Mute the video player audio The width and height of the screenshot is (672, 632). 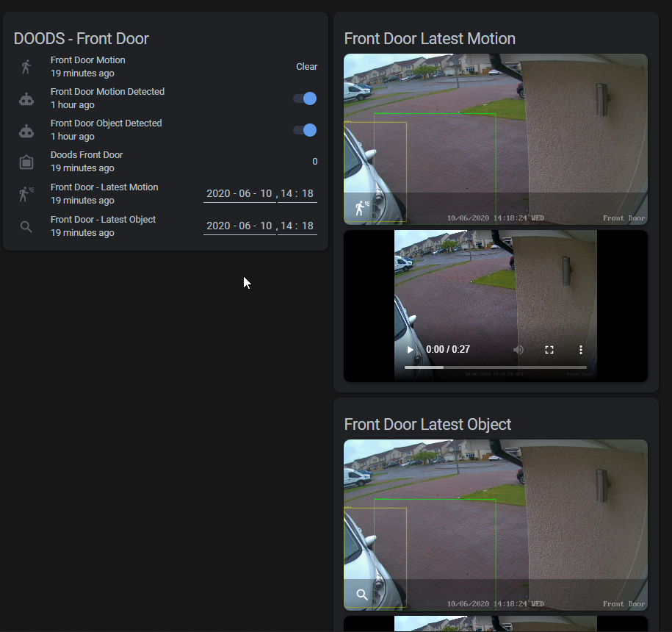[x=518, y=349]
